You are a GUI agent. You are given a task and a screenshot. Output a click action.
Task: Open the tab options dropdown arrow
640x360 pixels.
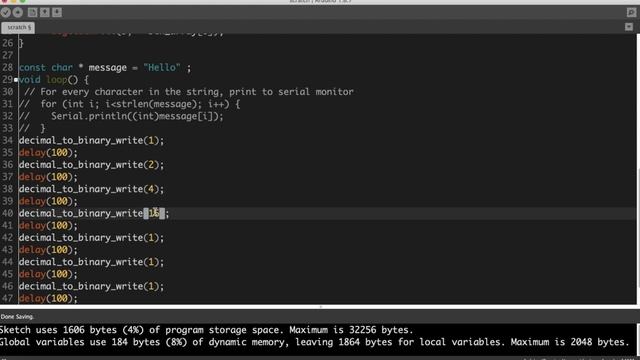click(x=629, y=27)
